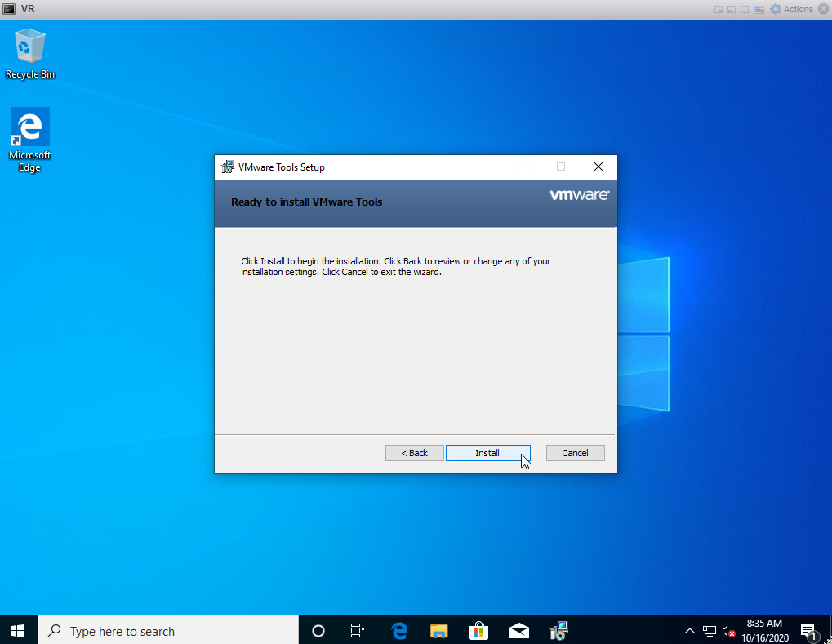
Task: Open the Mail app from the taskbar
Action: (519, 631)
